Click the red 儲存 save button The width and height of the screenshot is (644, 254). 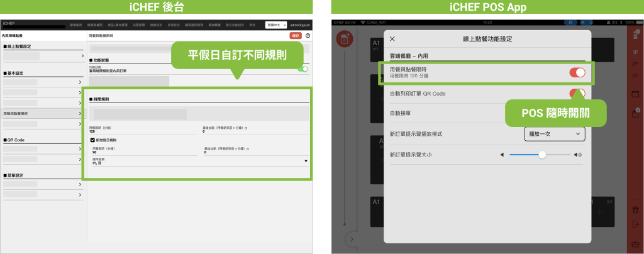[296, 36]
